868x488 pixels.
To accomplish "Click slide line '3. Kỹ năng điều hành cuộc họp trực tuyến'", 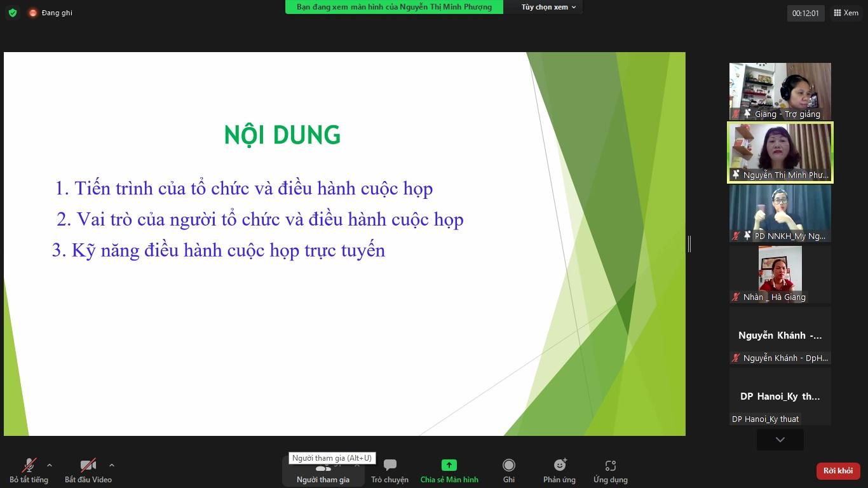I will coord(219,250).
